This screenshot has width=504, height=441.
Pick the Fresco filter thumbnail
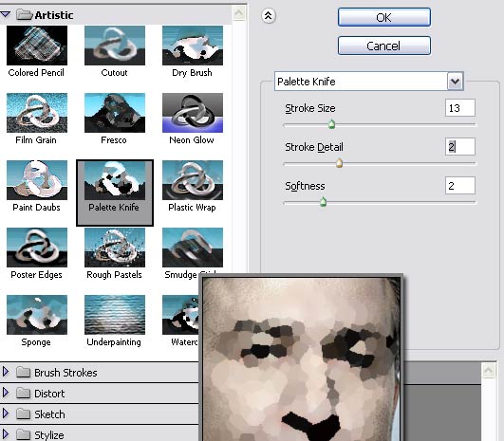coord(115,113)
